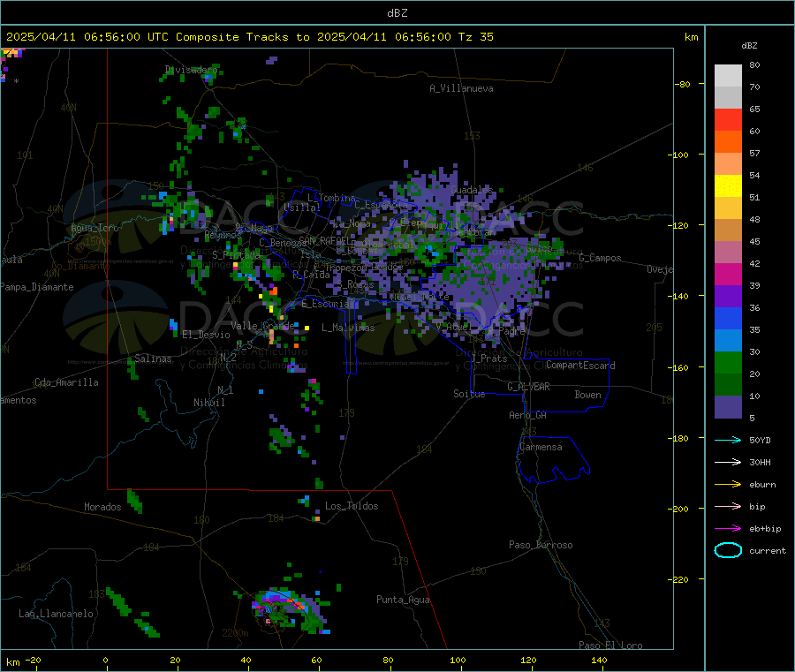Click the 'Aero_GA' map label
The height and width of the screenshot is (672, 795).
527,415
